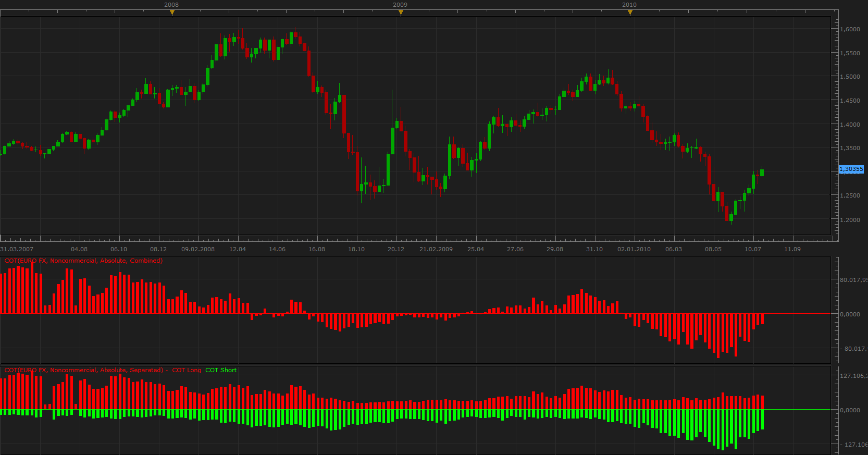Click the COT Combined indicator title
The image size is (868, 455).
pos(83,261)
